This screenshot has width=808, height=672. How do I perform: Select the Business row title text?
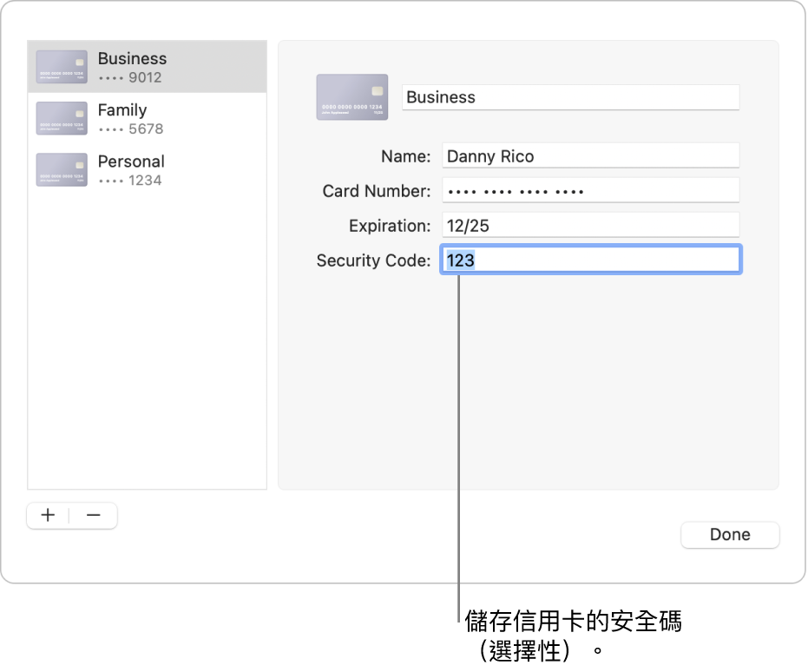click(133, 58)
